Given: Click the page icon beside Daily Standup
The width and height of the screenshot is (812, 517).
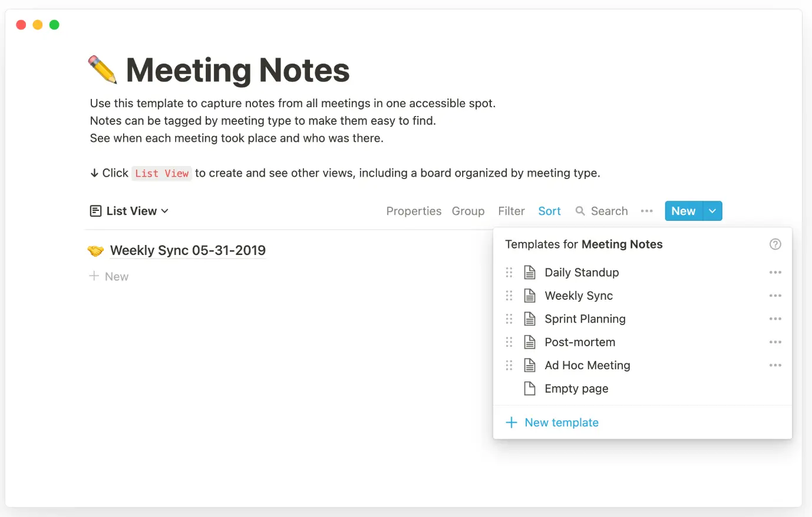Looking at the screenshot, I should [x=529, y=272].
